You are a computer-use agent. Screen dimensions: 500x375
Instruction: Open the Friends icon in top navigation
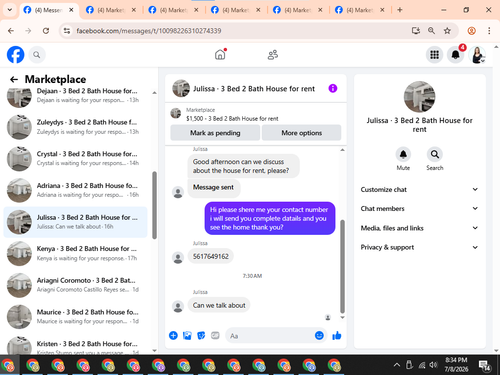point(273,55)
